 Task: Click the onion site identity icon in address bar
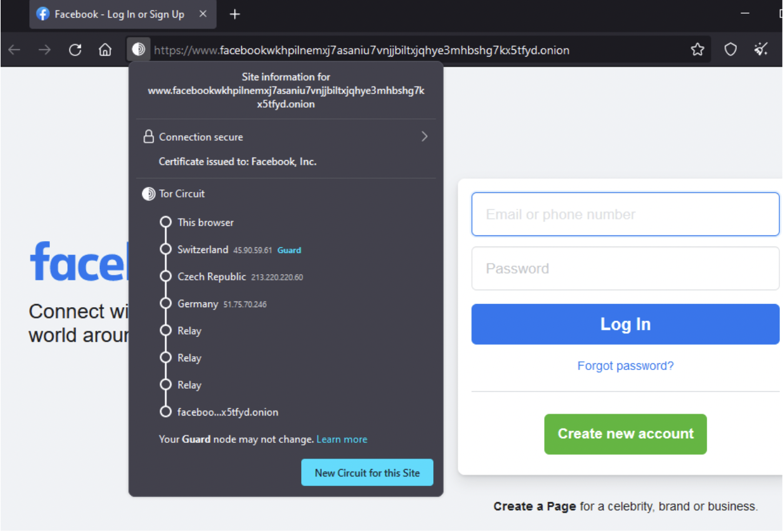pos(138,50)
